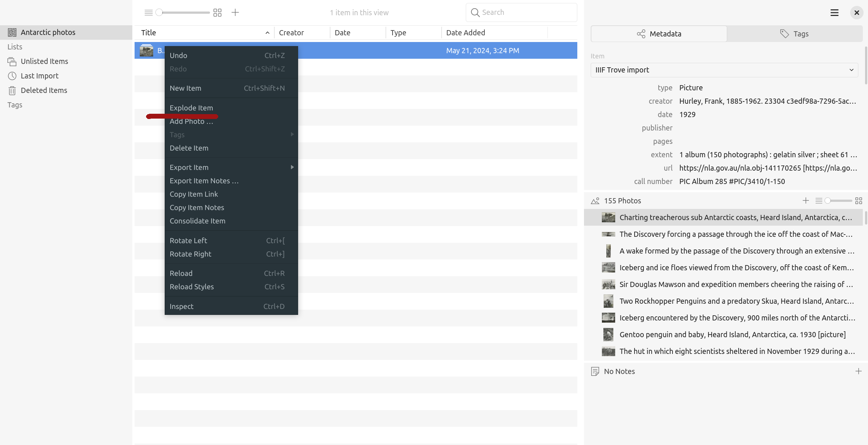Switch to the Metadata tab
Screen dimensions: 868x445
659,34
